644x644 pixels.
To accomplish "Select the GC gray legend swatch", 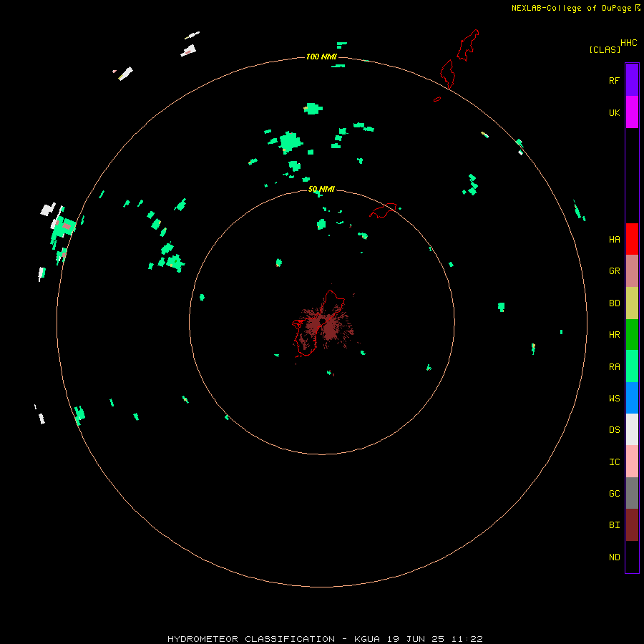I will click(632, 493).
